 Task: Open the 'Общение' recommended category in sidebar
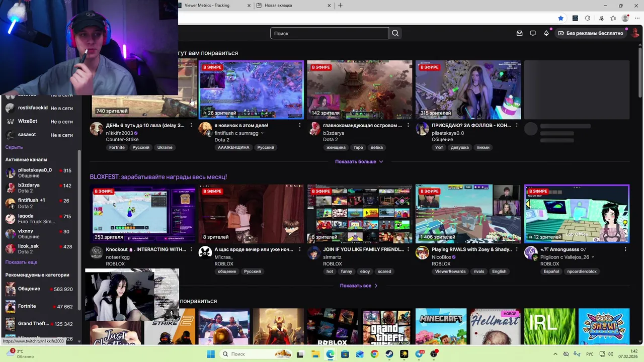(40, 289)
